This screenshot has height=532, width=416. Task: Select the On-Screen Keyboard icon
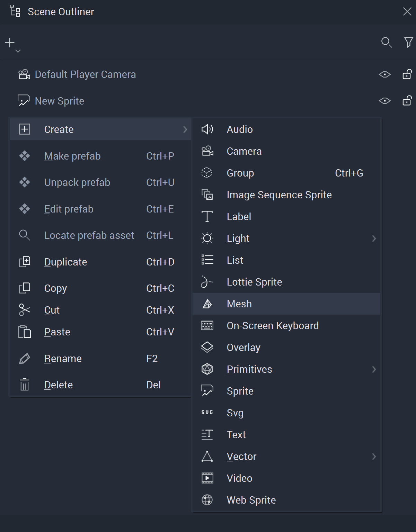pos(207,326)
